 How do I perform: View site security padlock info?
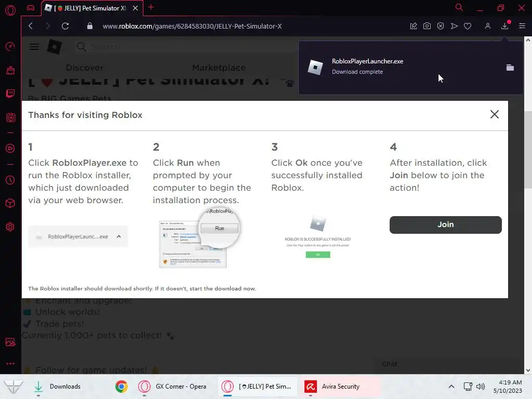tap(90, 26)
